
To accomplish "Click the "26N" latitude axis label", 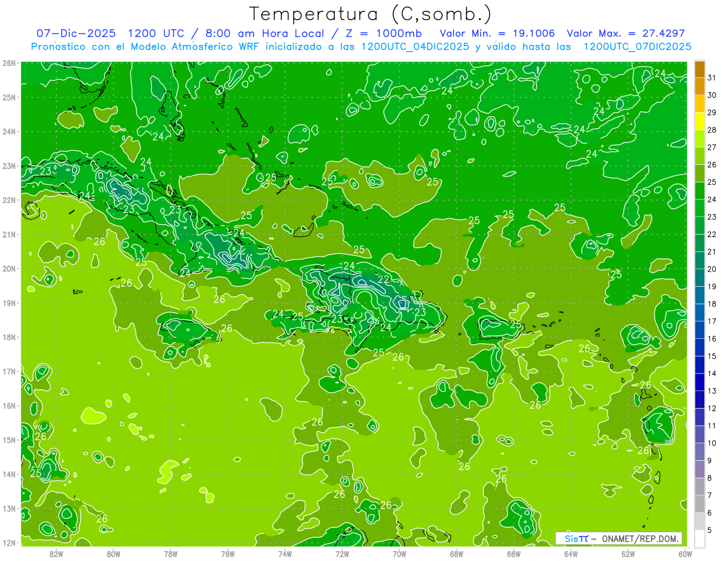I will point(9,63).
